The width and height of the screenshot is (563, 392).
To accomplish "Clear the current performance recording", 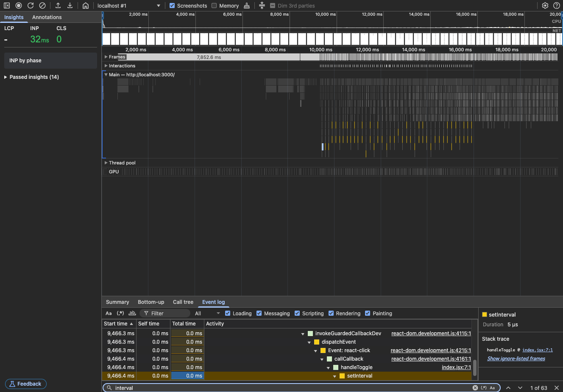I will 42,6.
